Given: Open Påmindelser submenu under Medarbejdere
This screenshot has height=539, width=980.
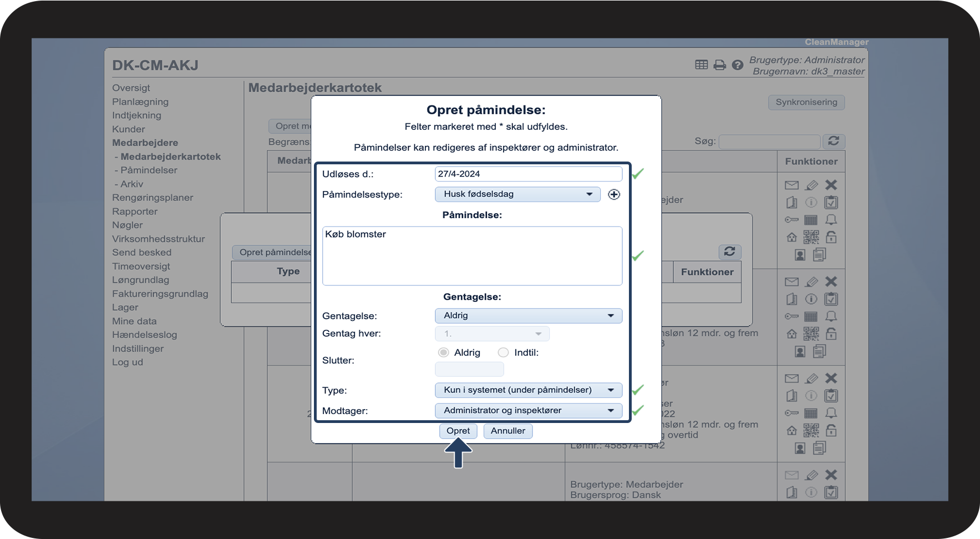Looking at the screenshot, I should [x=149, y=170].
